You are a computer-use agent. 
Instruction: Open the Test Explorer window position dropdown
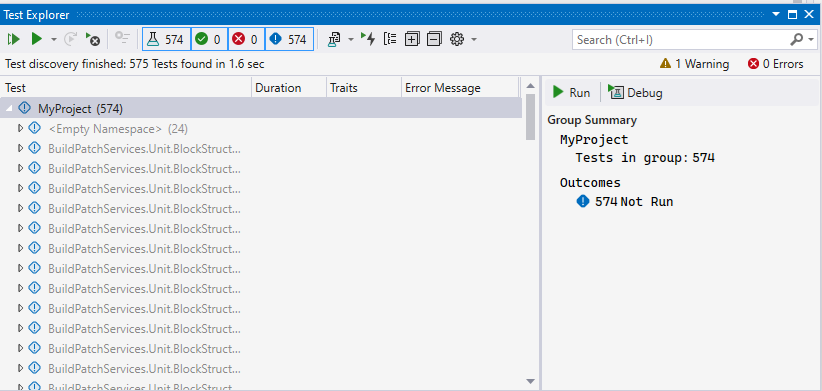(776, 15)
